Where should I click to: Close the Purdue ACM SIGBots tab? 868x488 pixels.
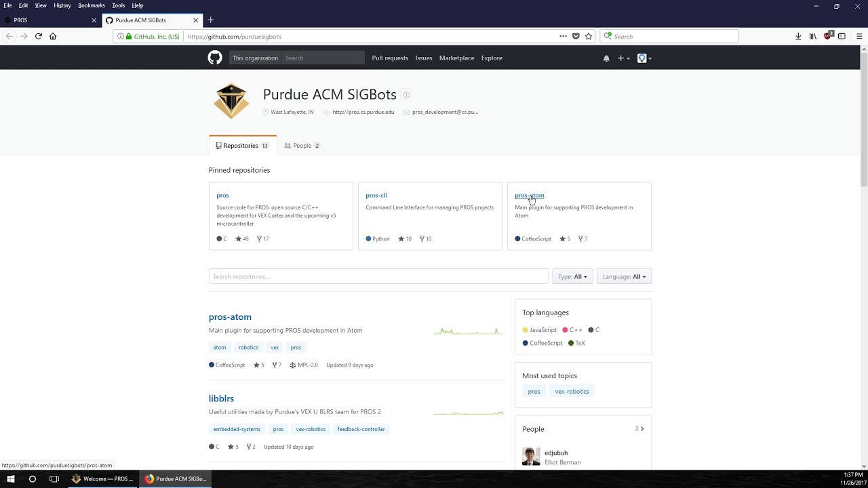(x=196, y=20)
